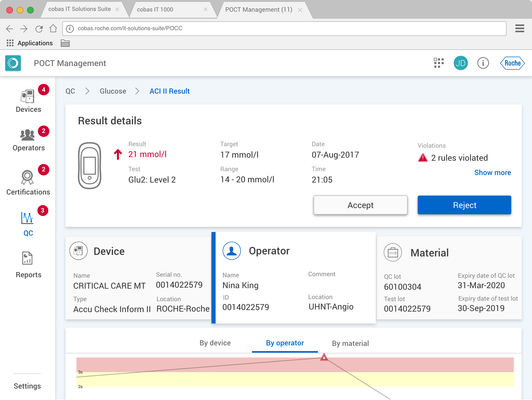Open the app launcher grid icon
Screen dimensions: 532x400
[439, 63]
